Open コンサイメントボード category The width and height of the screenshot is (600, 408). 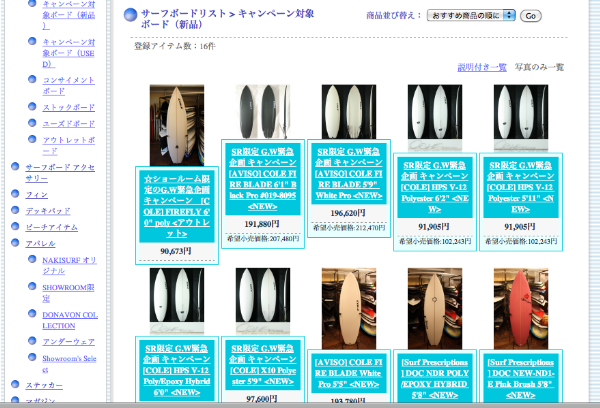click(68, 85)
